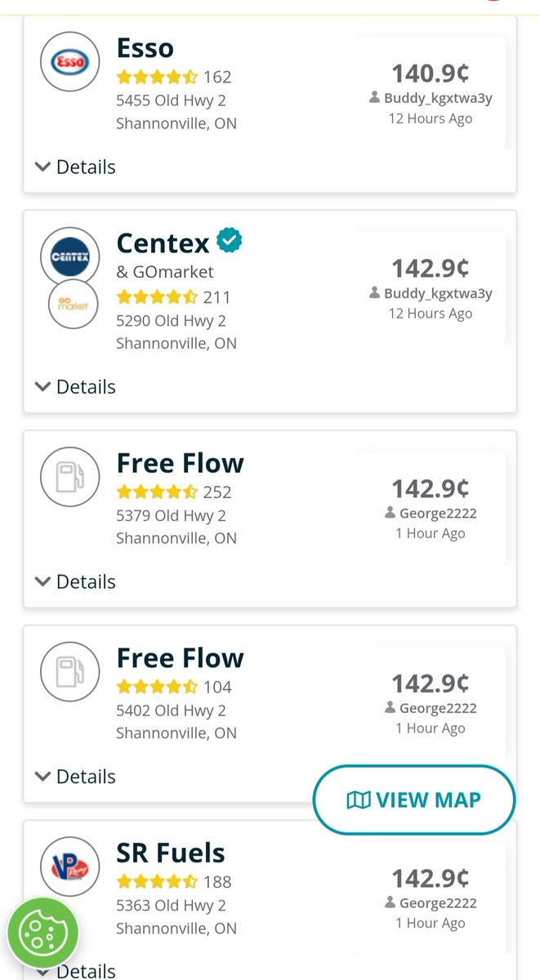Expand Details for the Esso station
Screen dimensions: 540x980
point(75,167)
